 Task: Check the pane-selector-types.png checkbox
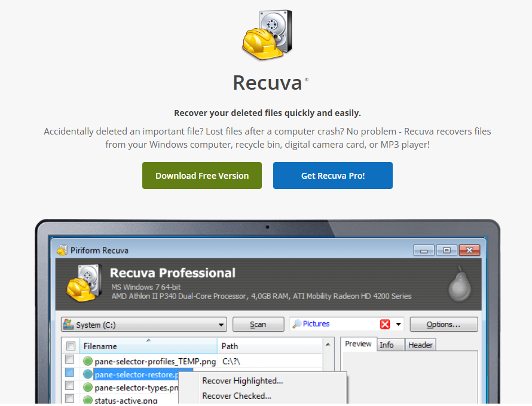[x=69, y=385]
